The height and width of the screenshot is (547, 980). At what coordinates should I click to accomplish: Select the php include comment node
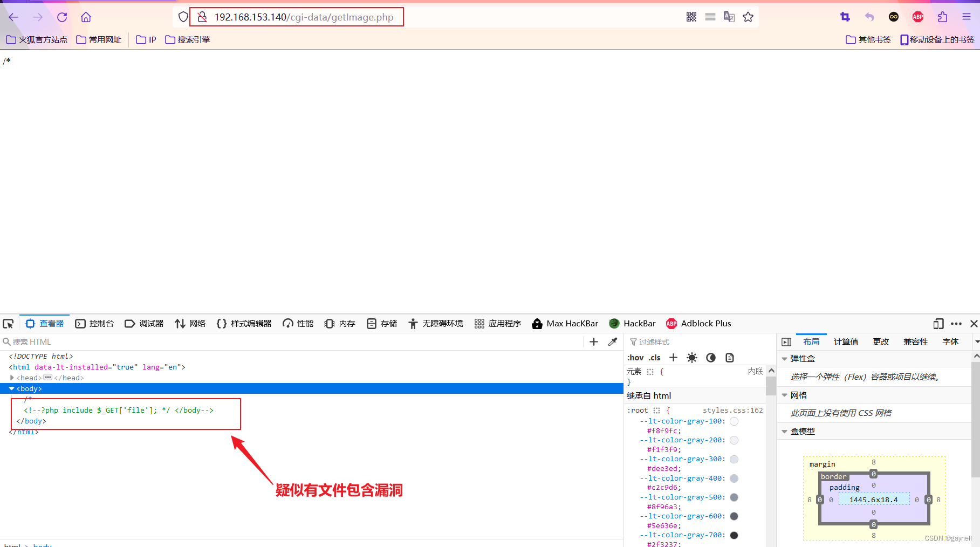[119, 411]
